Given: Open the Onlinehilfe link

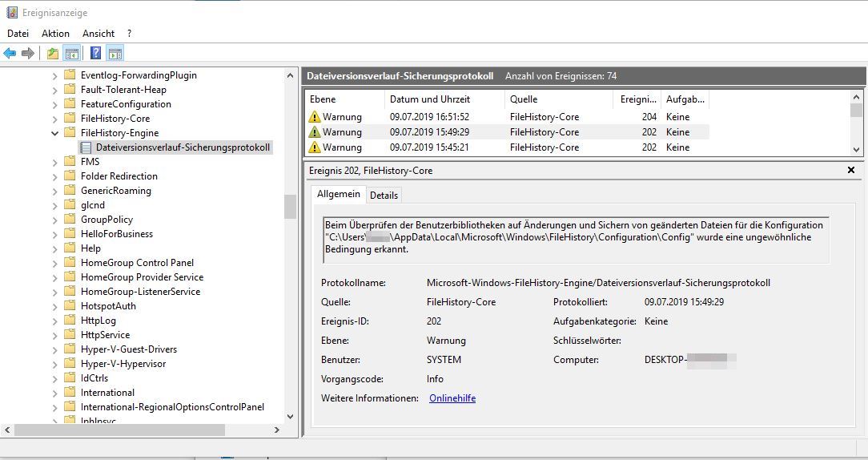Looking at the screenshot, I should tap(452, 398).
